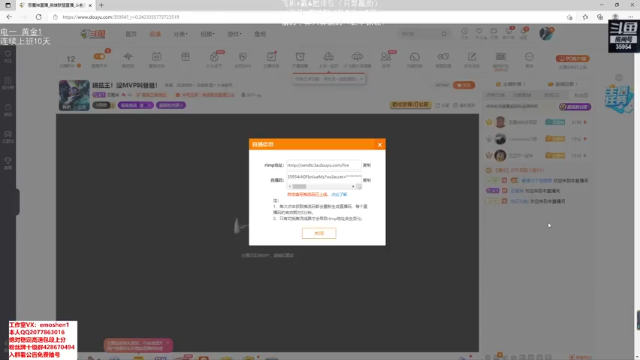
Task: Add page to favorites star icon
Action: pyautogui.click(x=569, y=17)
